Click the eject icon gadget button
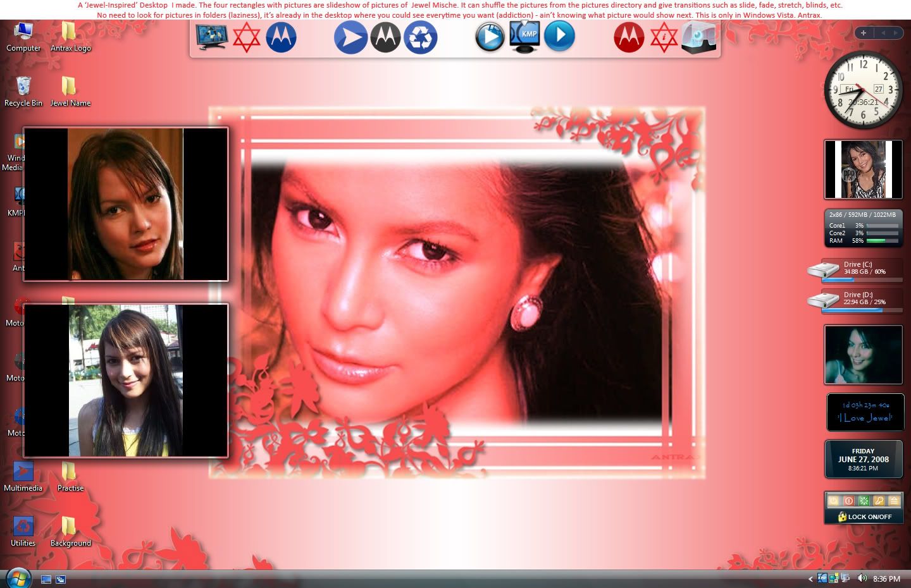Screen dimensions: 911x588 (894, 500)
